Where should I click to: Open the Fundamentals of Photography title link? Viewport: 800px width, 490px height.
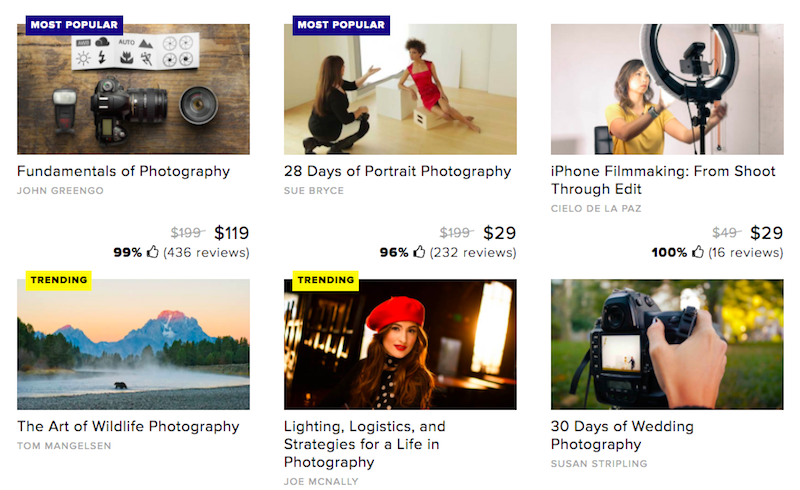123,172
